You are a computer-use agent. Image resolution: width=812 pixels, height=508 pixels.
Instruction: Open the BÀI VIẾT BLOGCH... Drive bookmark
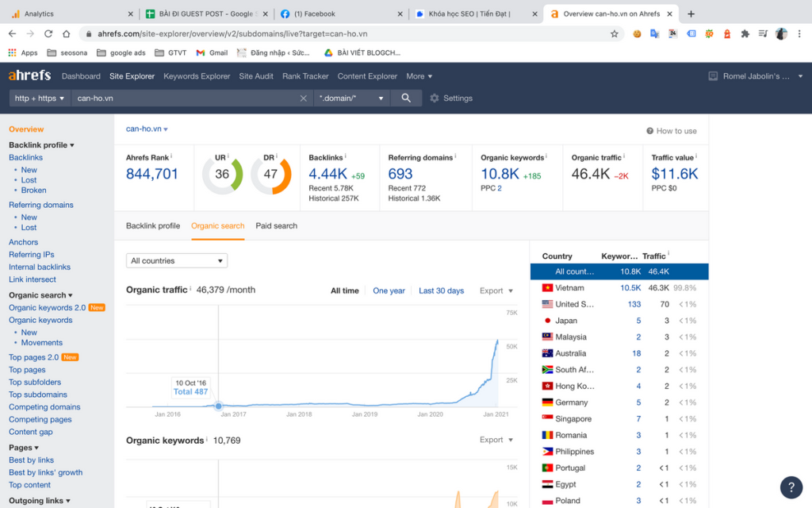[x=362, y=53]
